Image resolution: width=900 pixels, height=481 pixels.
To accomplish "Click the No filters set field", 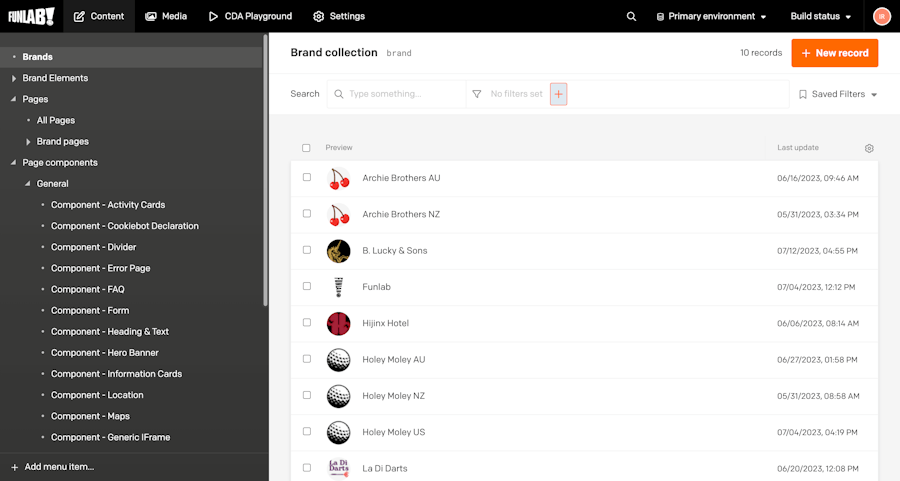I will tap(516, 94).
